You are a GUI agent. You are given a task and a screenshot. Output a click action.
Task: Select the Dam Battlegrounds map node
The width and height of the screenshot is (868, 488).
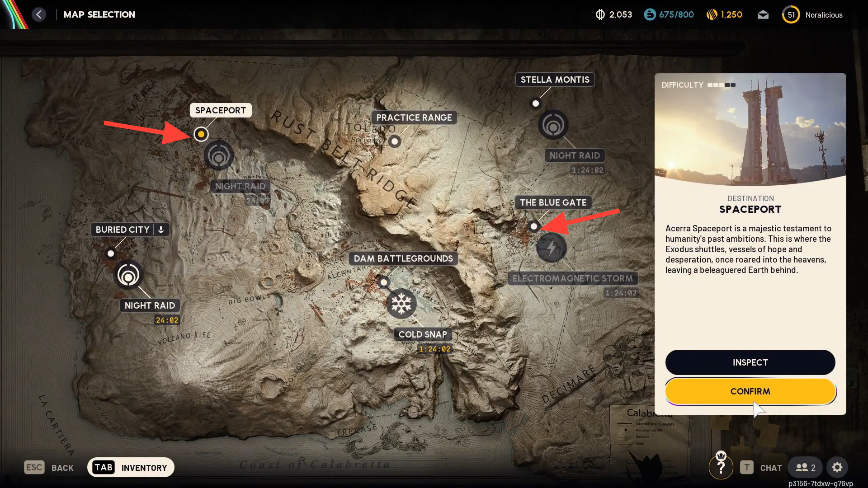click(x=383, y=282)
